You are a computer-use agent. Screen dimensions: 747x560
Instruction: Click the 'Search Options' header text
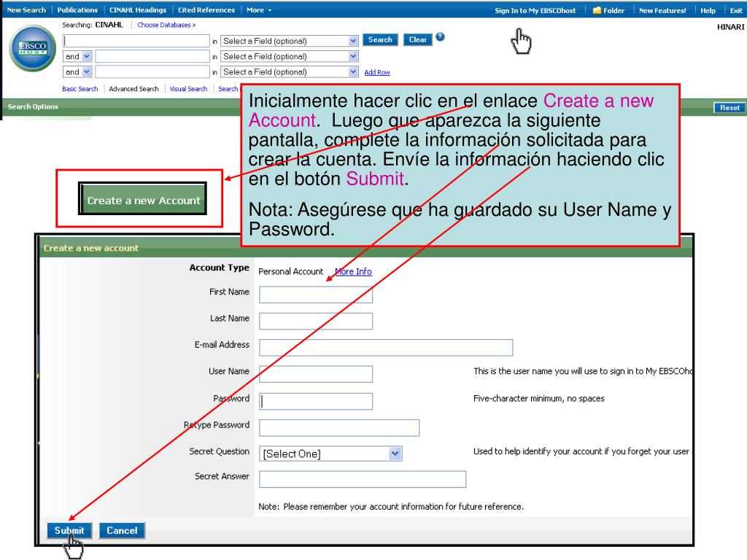click(33, 106)
